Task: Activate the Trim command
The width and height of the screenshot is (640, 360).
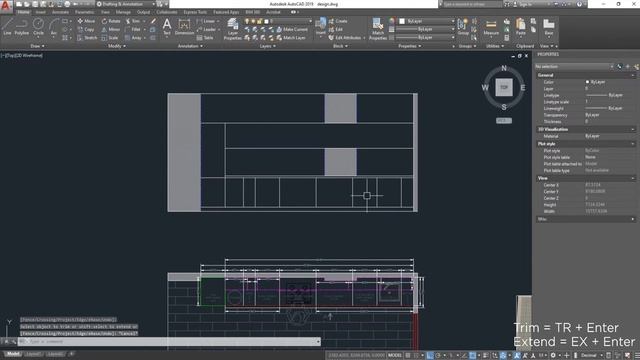Action: [x=133, y=21]
